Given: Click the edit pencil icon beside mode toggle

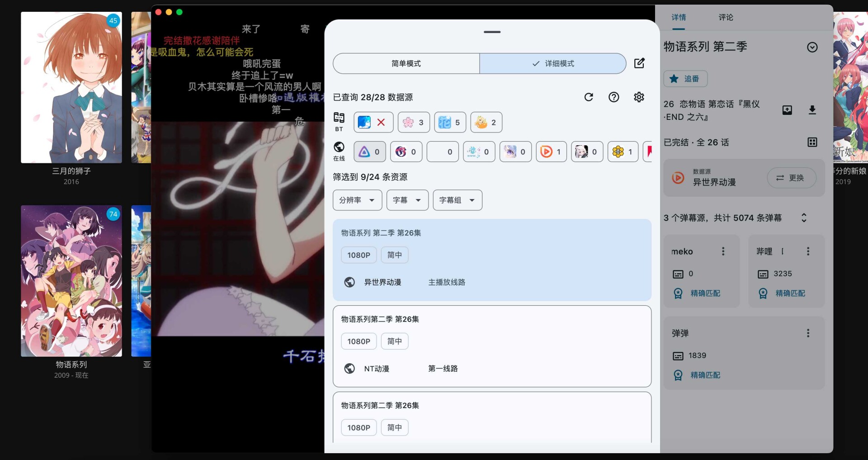Looking at the screenshot, I should click(639, 63).
